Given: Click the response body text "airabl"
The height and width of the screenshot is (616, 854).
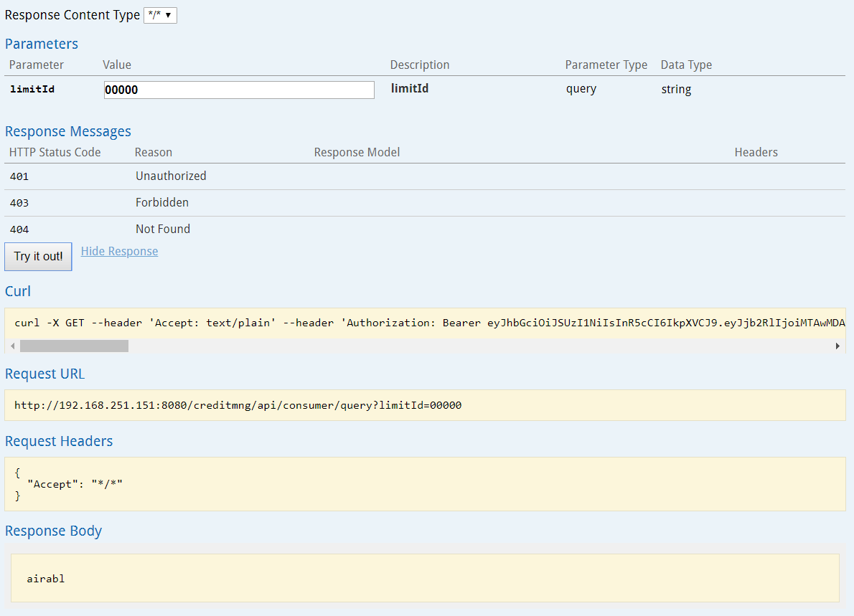Looking at the screenshot, I should point(45,578).
